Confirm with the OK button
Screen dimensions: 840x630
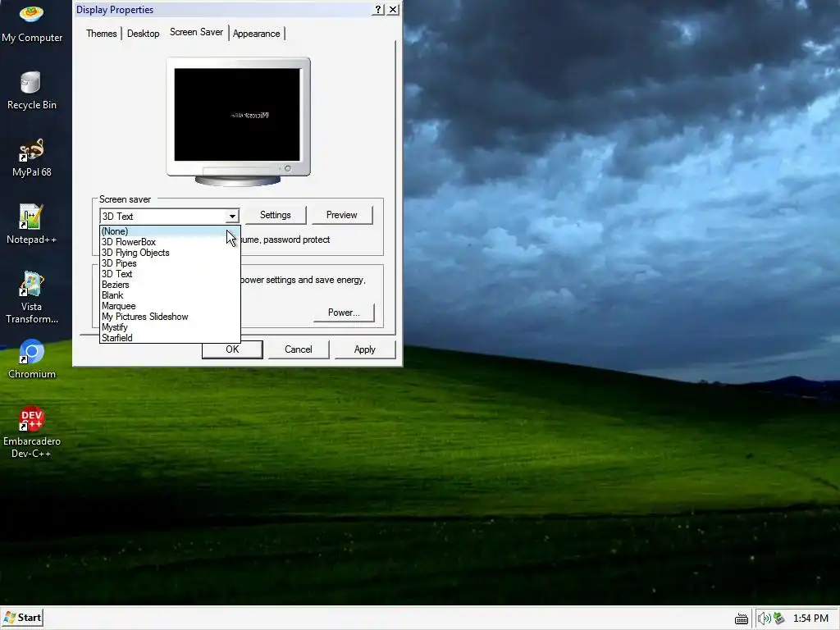pos(232,349)
